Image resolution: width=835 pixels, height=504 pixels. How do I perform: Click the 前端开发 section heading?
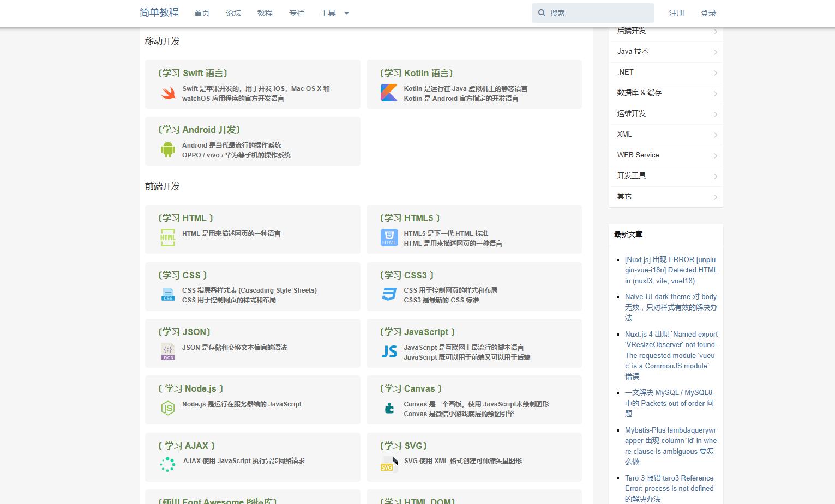coord(163,186)
